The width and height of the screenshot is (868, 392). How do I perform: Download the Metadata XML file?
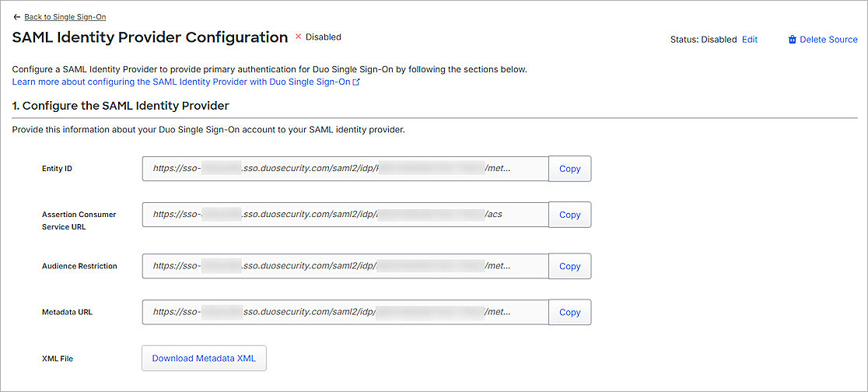[x=204, y=359]
